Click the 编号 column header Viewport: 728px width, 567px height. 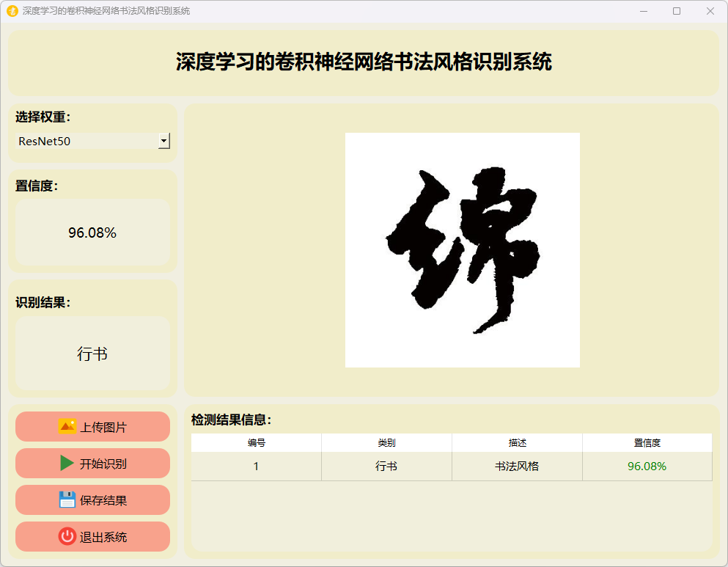click(256, 443)
